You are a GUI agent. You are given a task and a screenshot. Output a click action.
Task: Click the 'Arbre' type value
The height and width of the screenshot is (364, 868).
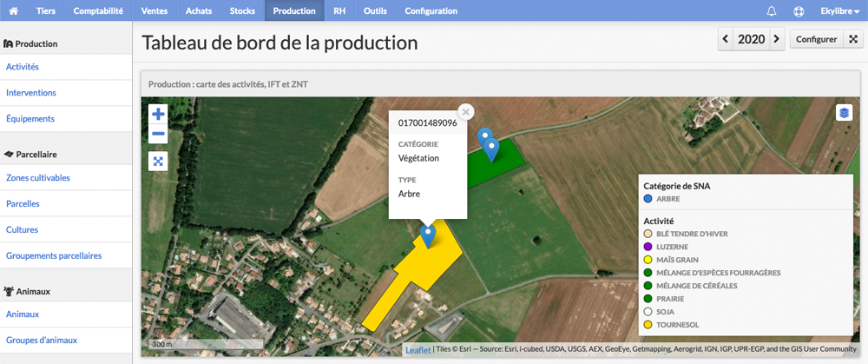[x=409, y=194]
